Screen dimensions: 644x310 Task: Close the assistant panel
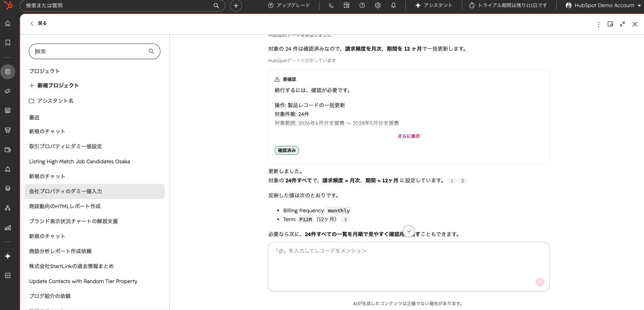point(635,24)
